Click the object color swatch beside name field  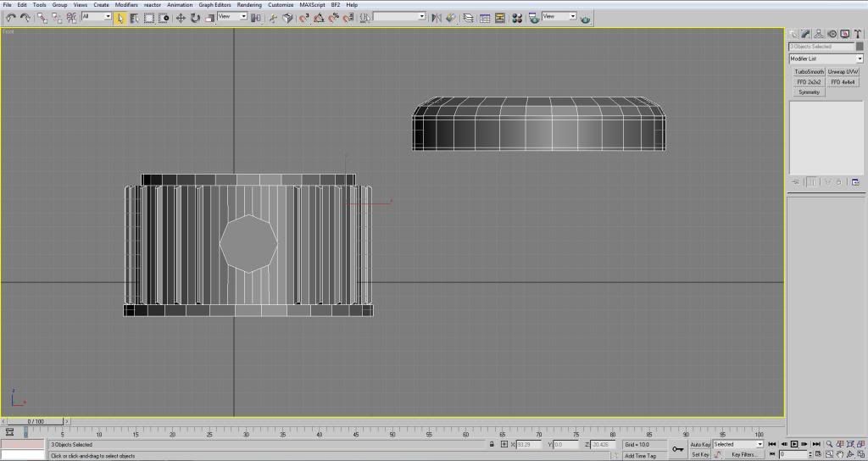pyautogui.click(x=859, y=47)
